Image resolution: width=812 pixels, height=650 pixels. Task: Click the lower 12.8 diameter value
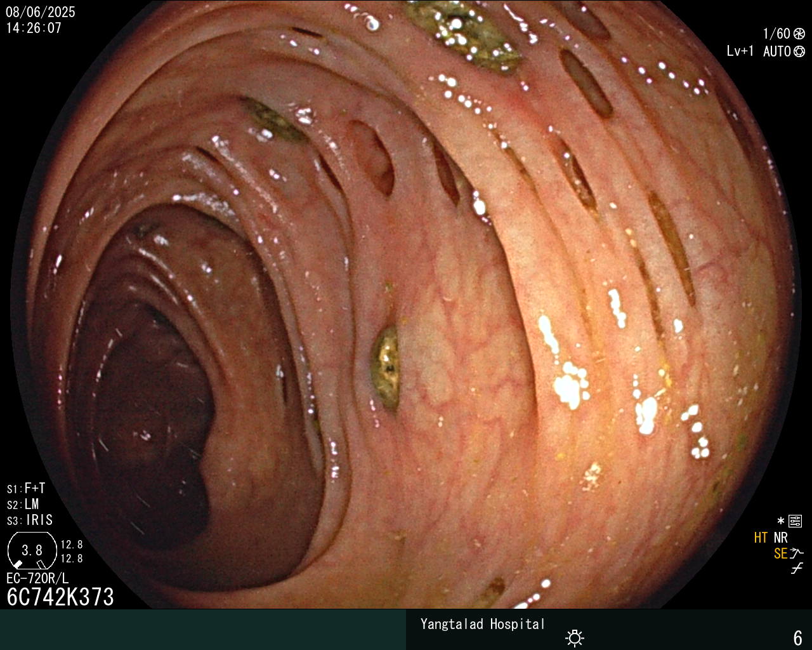[72, 559]
